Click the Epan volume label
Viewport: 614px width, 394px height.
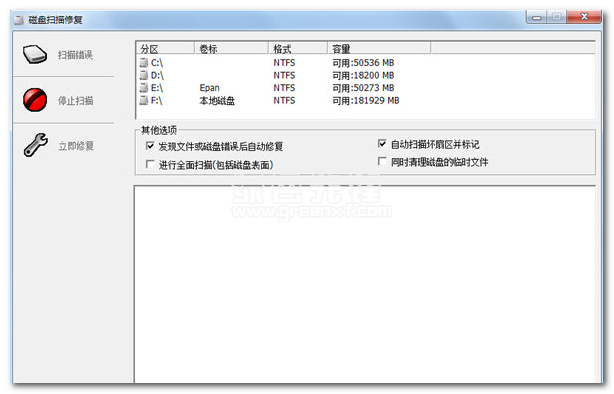(x=209, y=88)
